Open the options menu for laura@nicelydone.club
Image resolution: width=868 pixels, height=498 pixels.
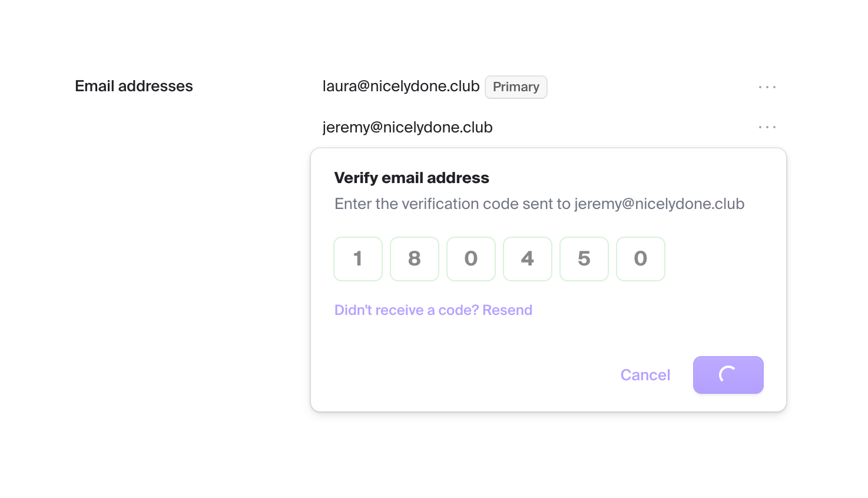(767, 87)
